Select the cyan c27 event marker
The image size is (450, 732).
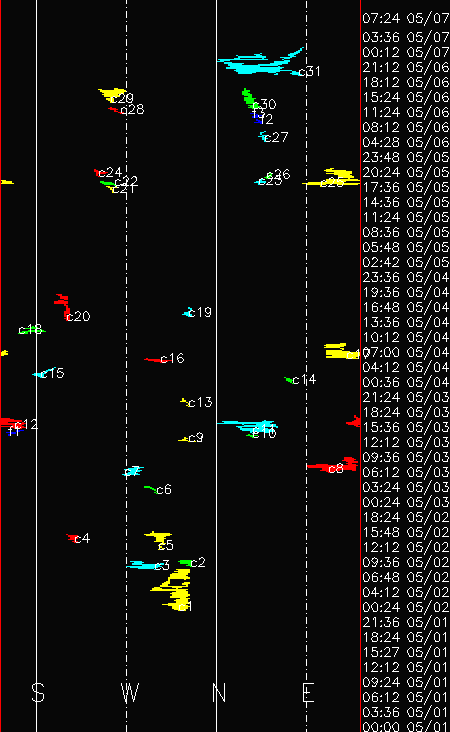264,136
